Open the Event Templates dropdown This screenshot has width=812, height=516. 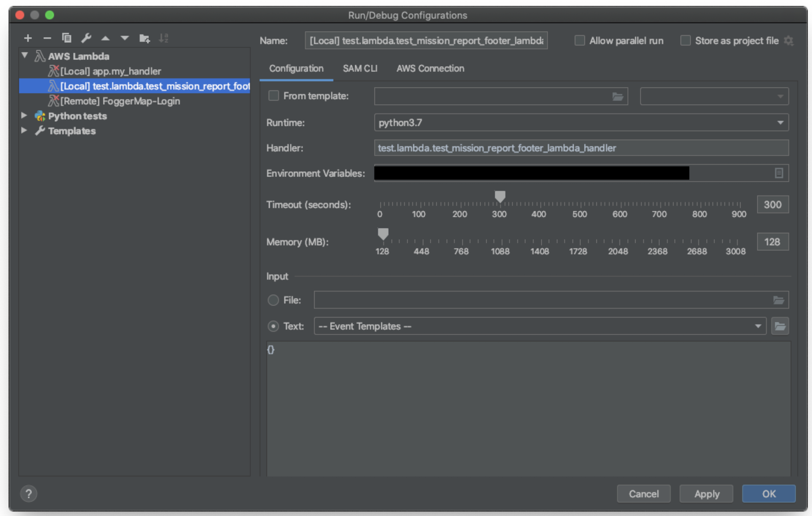(758, 326)
